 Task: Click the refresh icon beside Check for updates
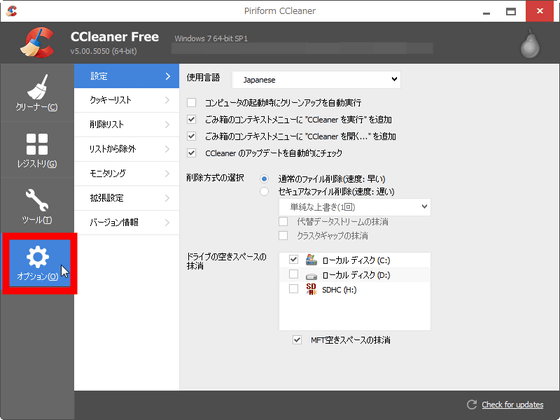click(x=472, y=404)
